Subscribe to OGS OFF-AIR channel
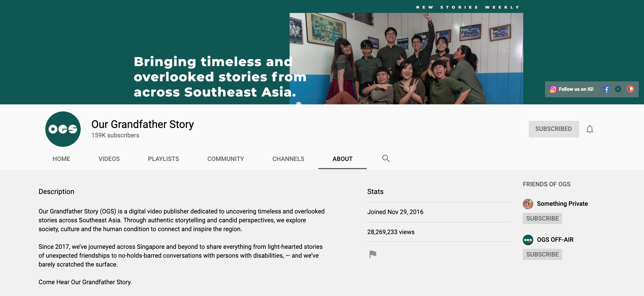Screen dimensions: 644x296 542,254
